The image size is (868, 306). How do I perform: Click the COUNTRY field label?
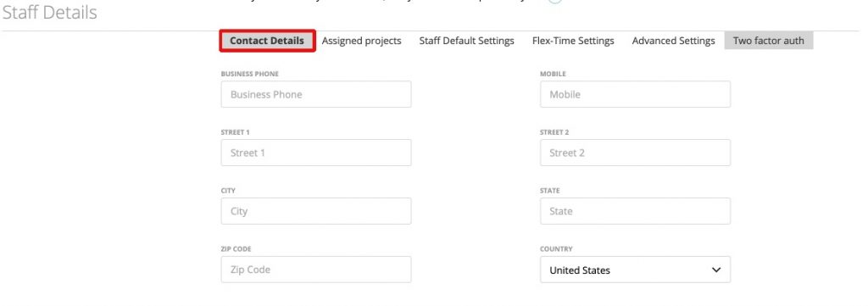point(556,249)
